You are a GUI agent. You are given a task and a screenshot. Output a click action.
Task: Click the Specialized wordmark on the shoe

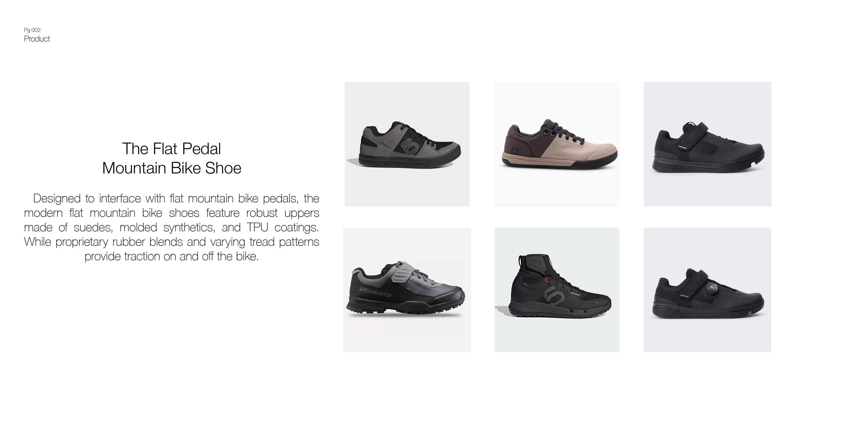click(375, 292)
